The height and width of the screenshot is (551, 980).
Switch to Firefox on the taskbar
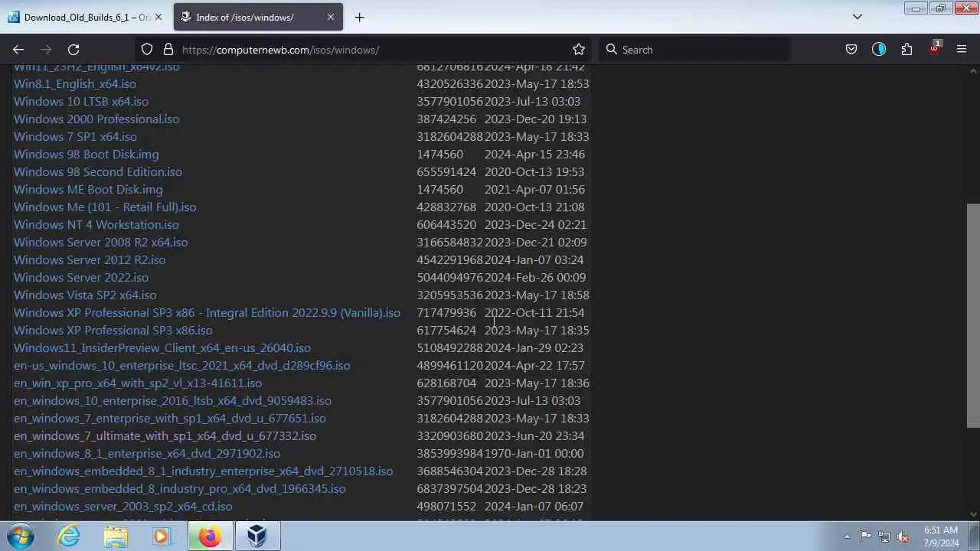[x=210, y=536]
